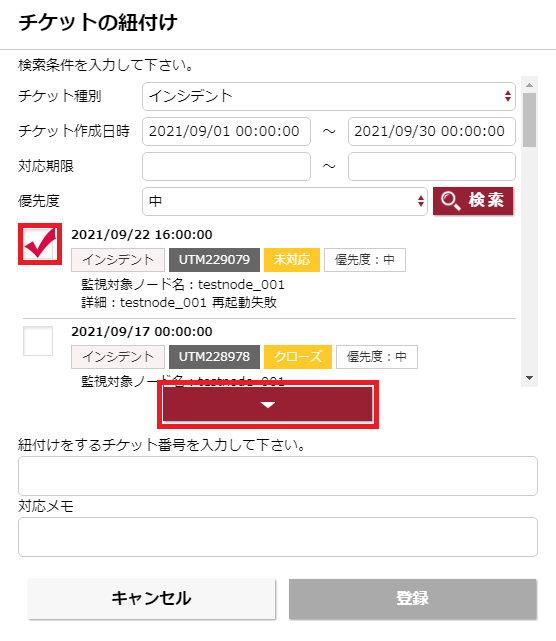Screen dimensions: 556x641
Task: Check the 2021/09/17 ticket checkbox
Action: (38, 341)
